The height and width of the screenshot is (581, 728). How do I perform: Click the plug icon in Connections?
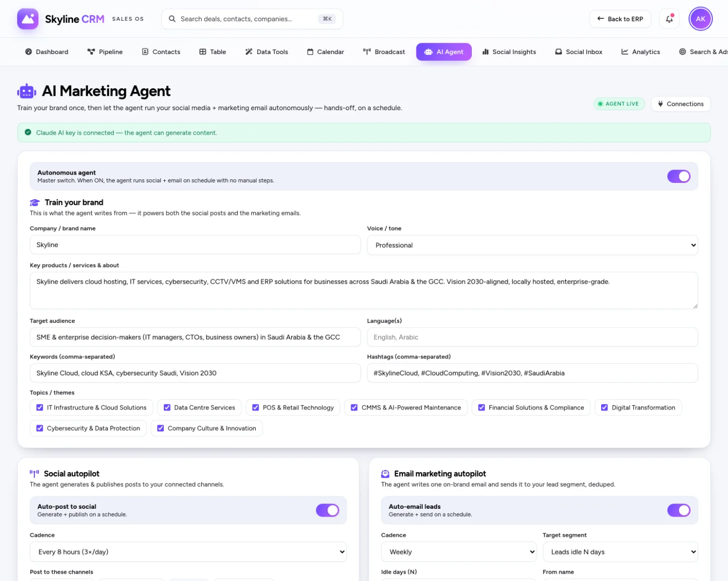(660, 104)
